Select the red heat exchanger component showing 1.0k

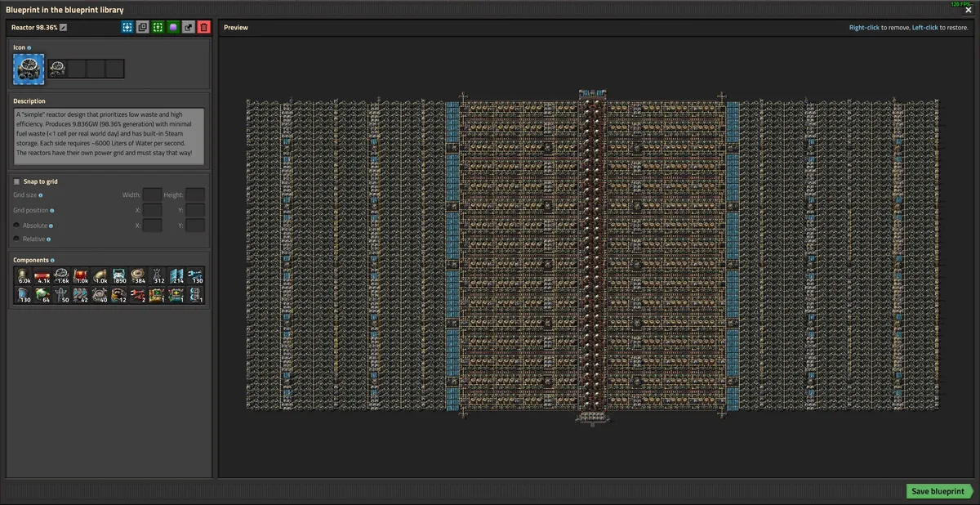pos(80,275)
